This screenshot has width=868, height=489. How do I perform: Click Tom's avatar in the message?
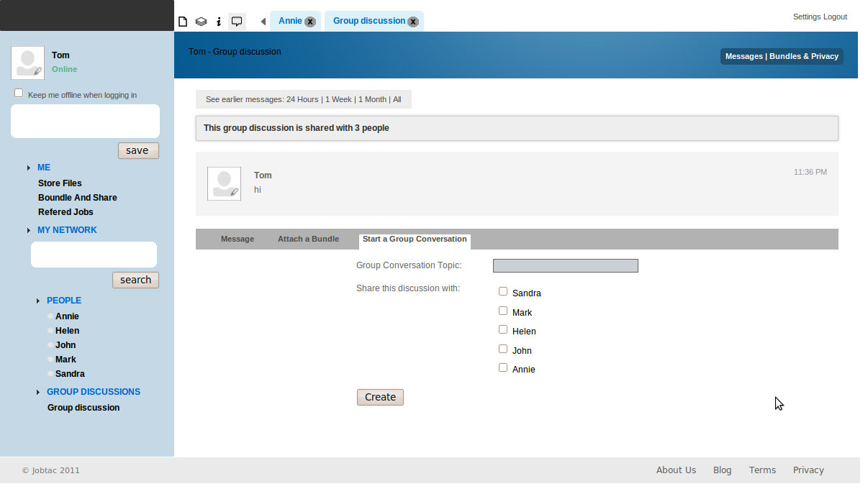click(x=224, y=183)
